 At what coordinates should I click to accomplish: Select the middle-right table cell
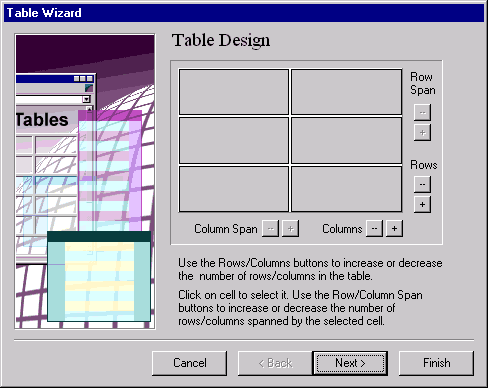coord(346,140)
